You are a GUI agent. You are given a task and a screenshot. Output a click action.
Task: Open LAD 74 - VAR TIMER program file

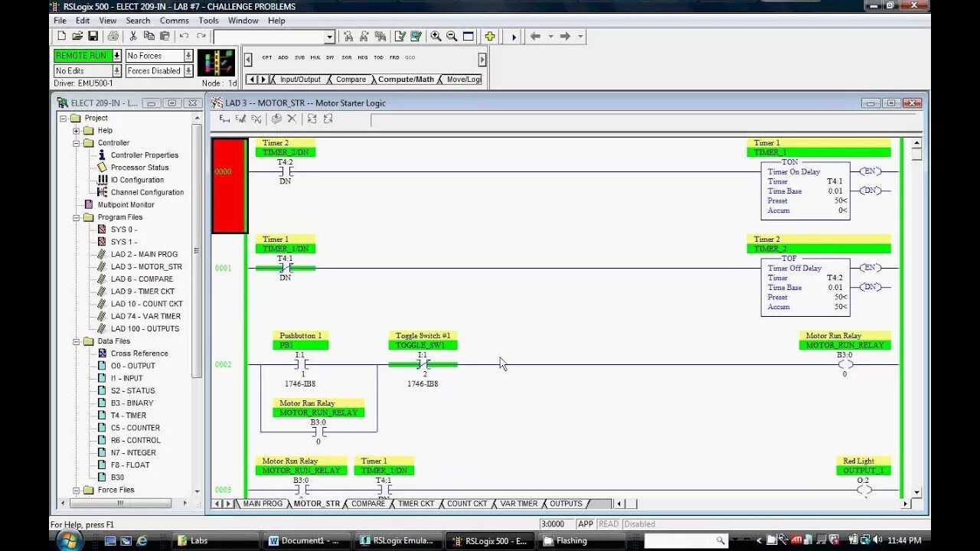[x=145, y=316]
